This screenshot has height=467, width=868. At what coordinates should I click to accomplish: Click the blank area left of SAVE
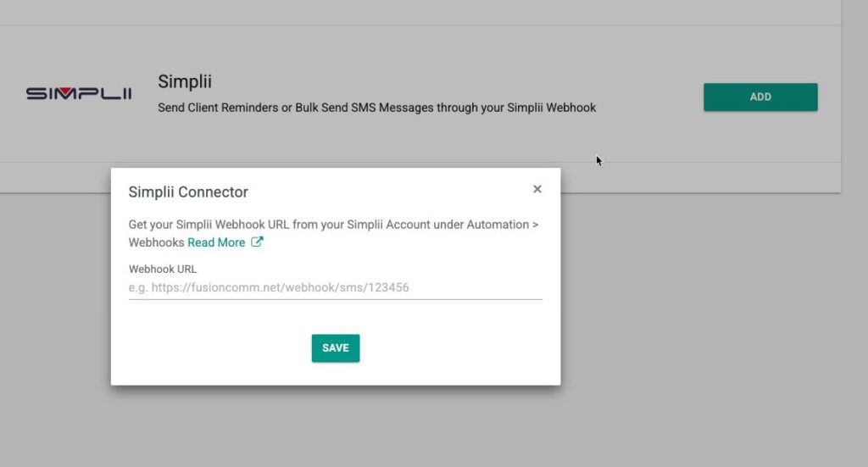[212, 347]
